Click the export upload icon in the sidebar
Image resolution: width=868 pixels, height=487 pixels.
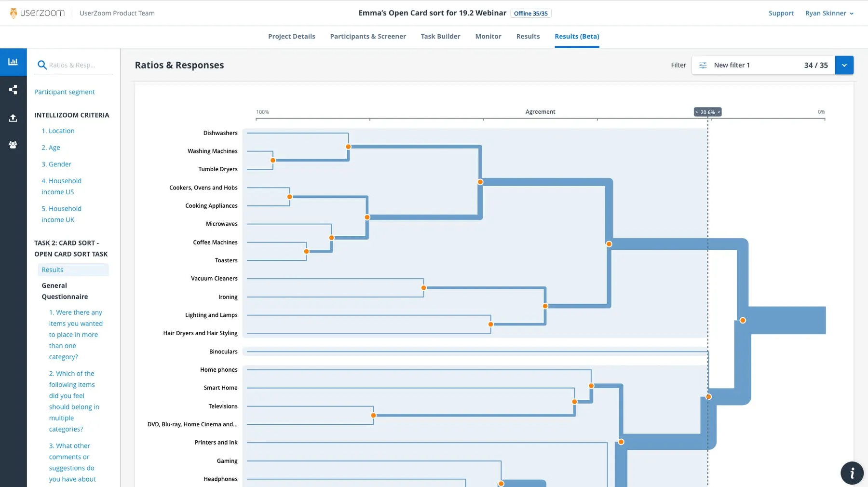click(13, 118)
